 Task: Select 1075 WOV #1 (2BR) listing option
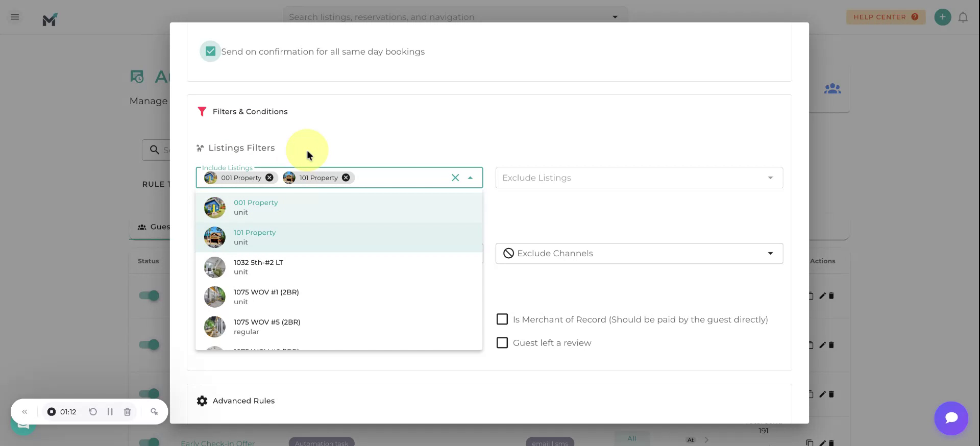339,297
